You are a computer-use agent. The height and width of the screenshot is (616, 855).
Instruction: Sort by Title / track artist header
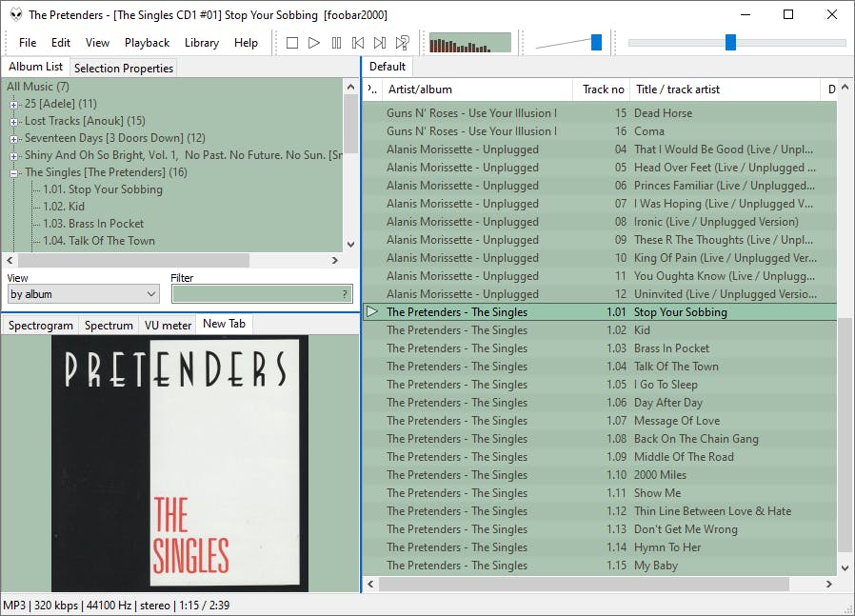726,89
